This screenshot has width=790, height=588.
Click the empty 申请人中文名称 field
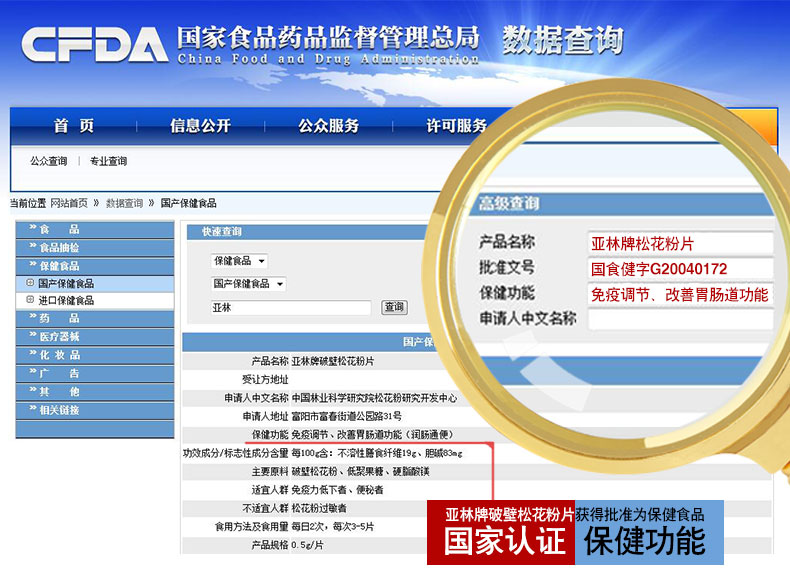[x=680, y=319]
